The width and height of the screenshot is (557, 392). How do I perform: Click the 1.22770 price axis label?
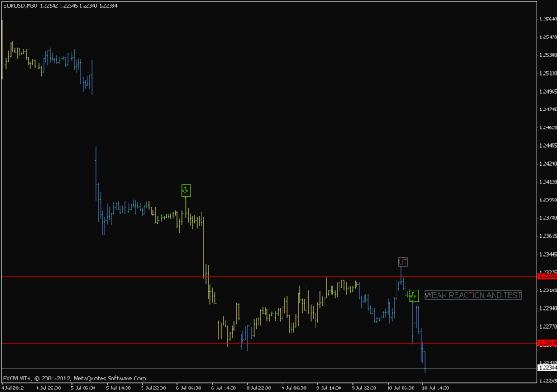point(548,327)
